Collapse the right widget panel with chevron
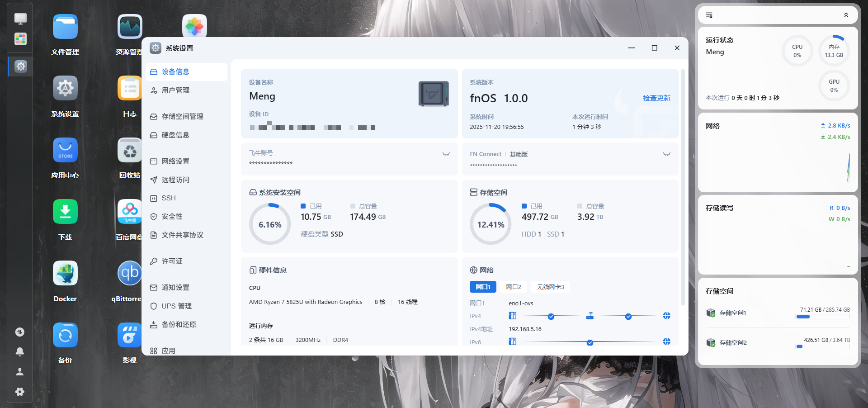868x408 pixels. pyautogui.click(x=846, y=15)
